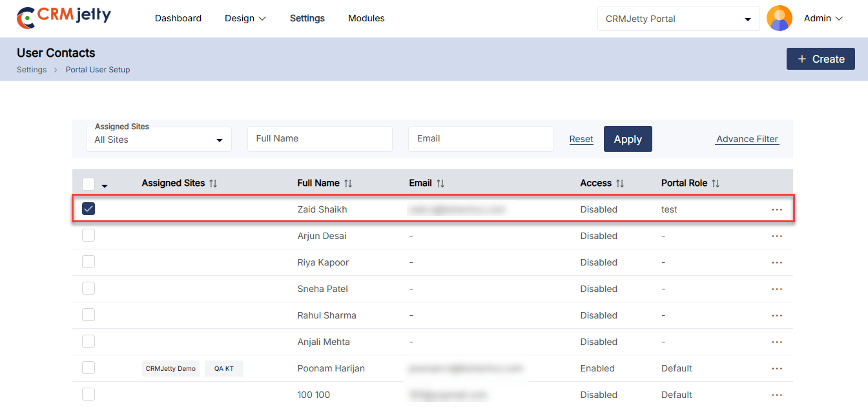Open the Modules menu item
This screenshot has height=407, width=868.
coord(366,19)
